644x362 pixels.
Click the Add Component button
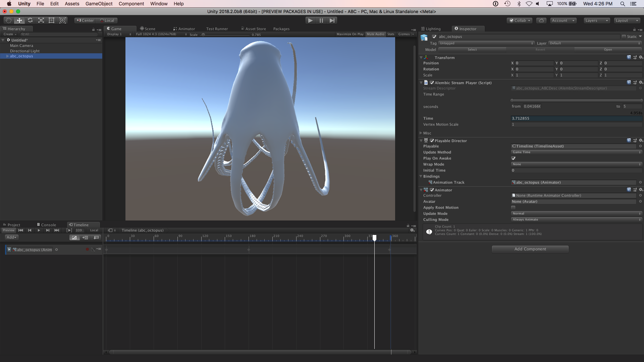click(530, 249)
